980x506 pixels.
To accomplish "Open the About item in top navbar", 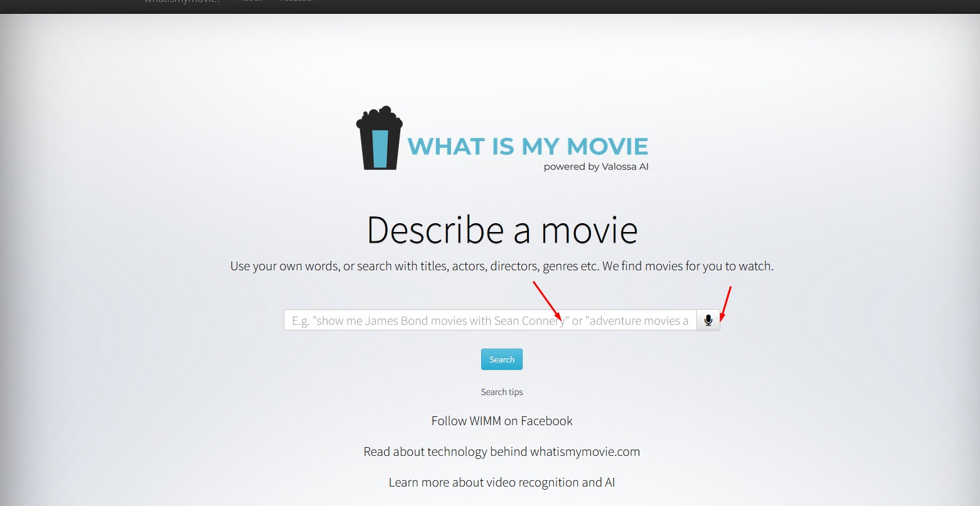I will (x=250, y=1).
